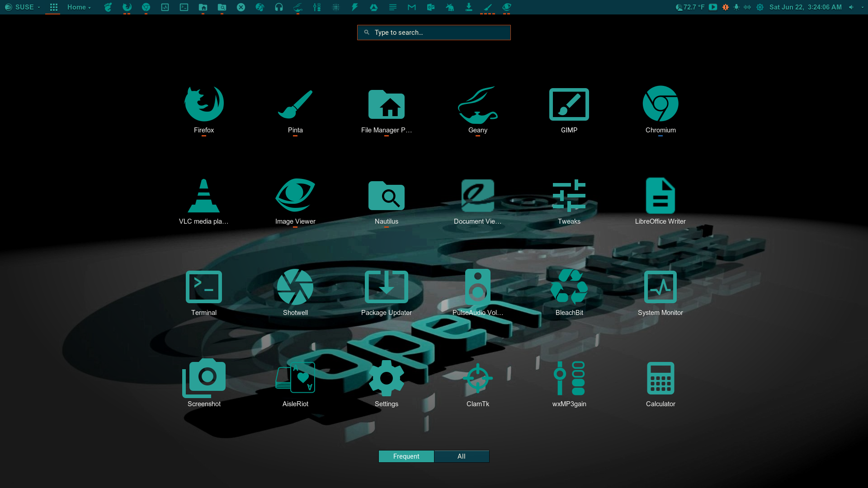
Task: Open AisleRiot solitaire game
Action: [x=295, y=384]
